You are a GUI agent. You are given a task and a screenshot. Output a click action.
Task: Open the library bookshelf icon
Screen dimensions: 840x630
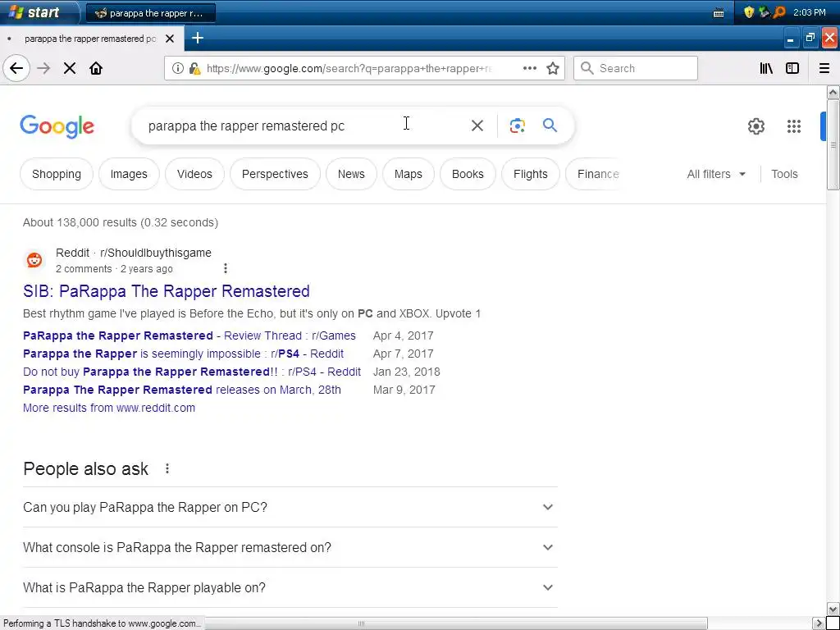tap(766, 68)
